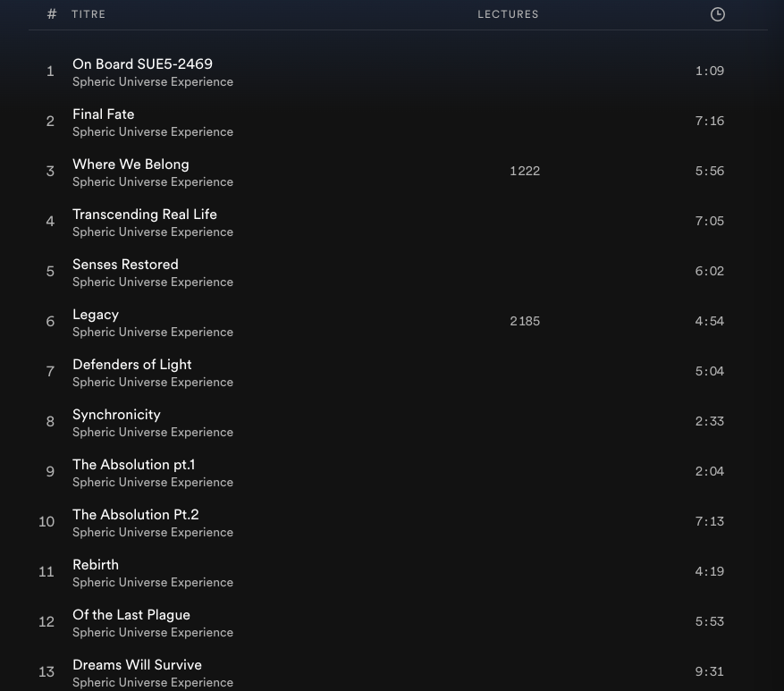Click duration 2:33 of Synchronicity
784x691 pixels.
coord(710,421)
